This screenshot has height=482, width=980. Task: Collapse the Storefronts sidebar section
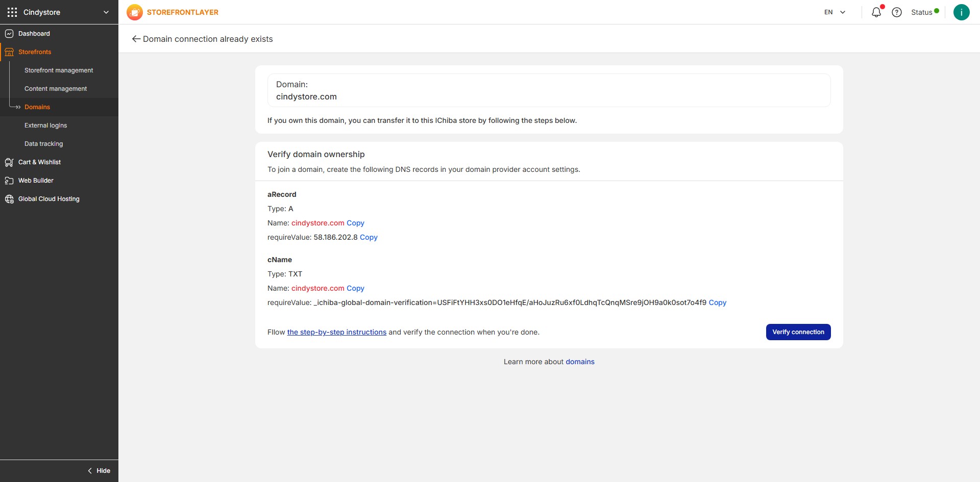tap(35, 52)
